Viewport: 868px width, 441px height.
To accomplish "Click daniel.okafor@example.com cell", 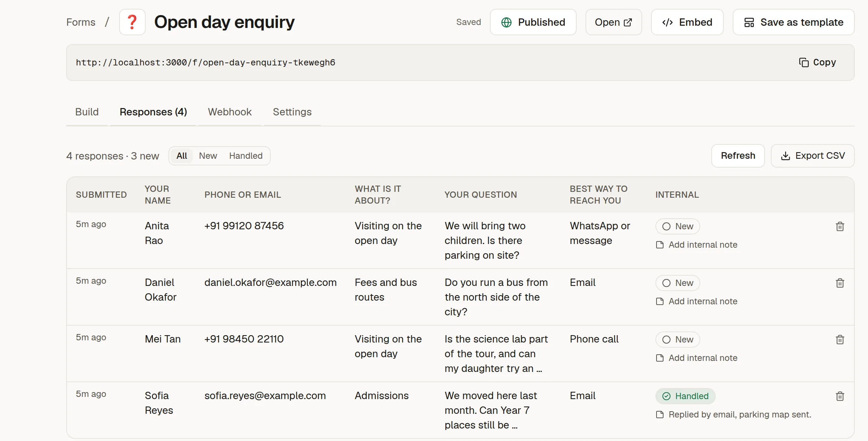I will 271,282.
